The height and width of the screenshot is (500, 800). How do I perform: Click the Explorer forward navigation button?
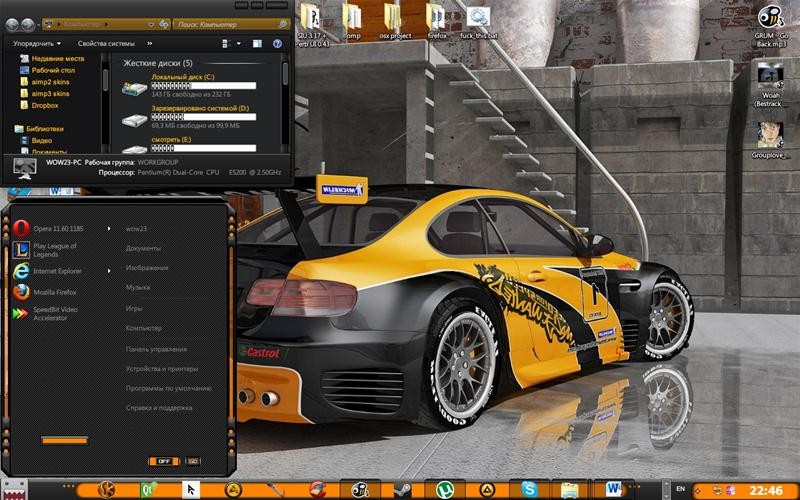(x=28, y=24)
